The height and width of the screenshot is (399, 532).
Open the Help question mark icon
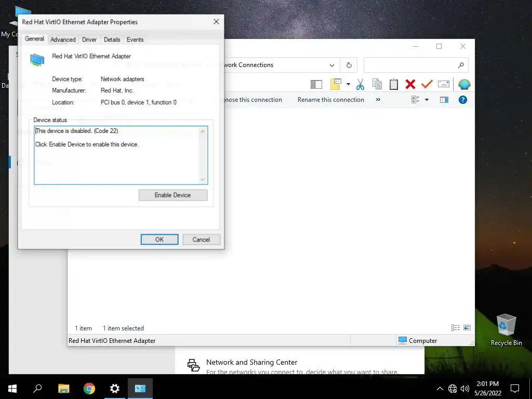[463, 100]
